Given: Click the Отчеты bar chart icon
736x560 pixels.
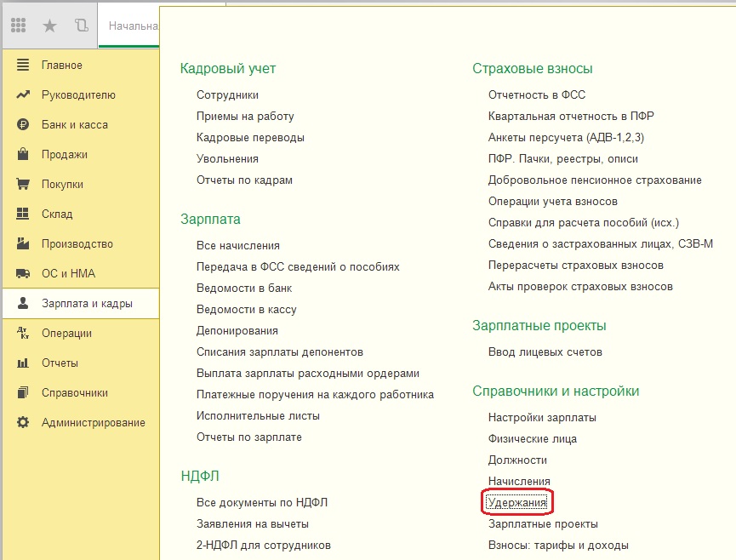Looking at the screenshot, I should tap(22, 363).
